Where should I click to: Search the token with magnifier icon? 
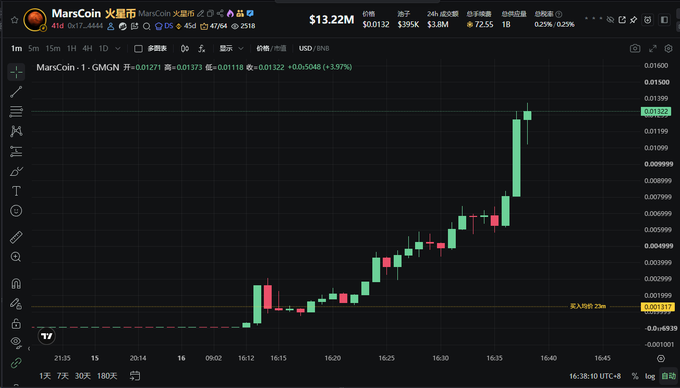[147, 26]
